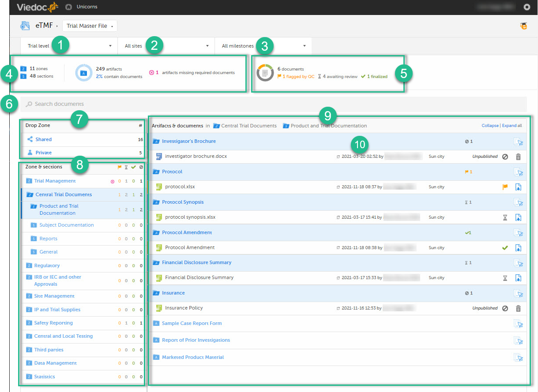
Task: Delete the Insurance Policy document
Action: [518, 308]
